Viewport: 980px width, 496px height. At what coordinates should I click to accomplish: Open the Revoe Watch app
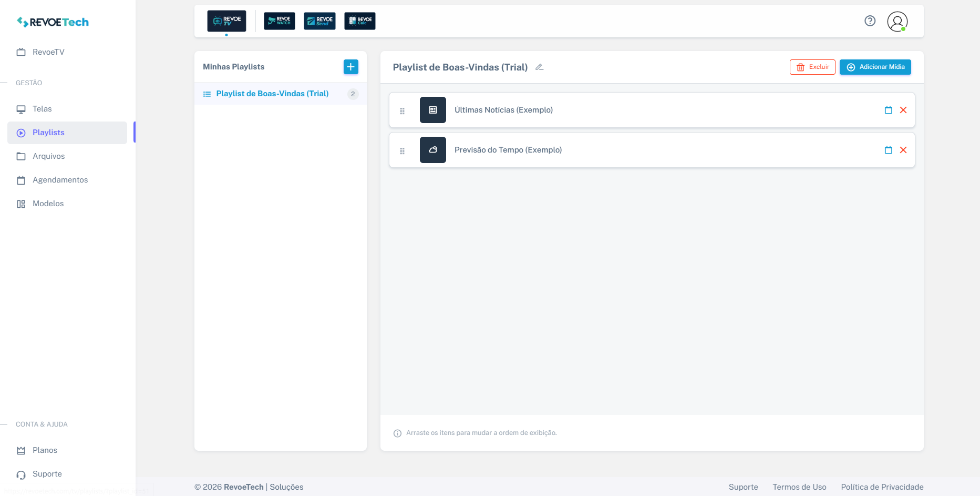coord(279,21)
